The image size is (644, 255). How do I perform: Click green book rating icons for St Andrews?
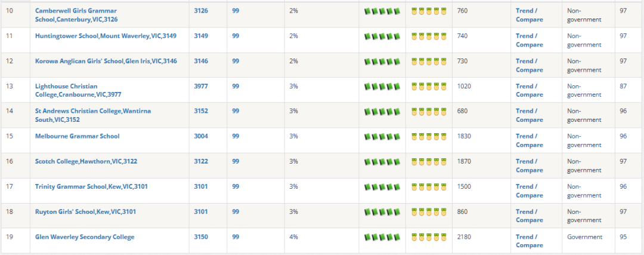pos(382,112)
